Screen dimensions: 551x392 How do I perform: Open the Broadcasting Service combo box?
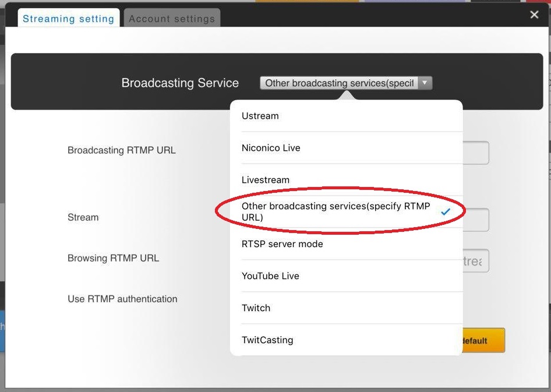tap(346, 83)
